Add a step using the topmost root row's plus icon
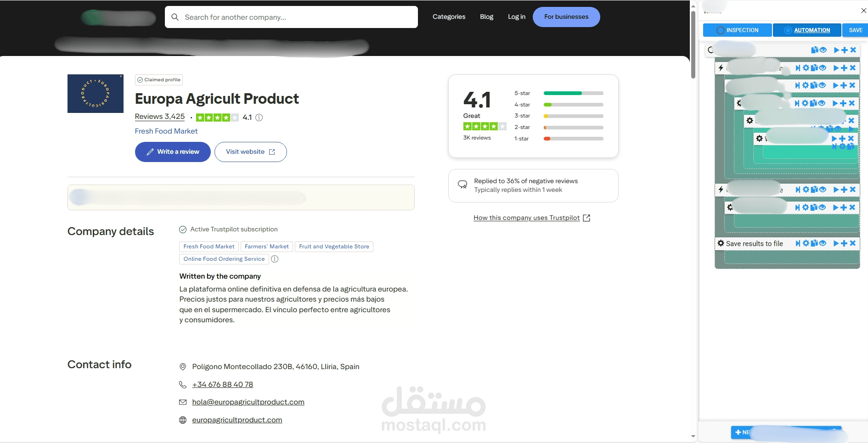This screenshot has width=868, height=443. [x=845, y=50]
